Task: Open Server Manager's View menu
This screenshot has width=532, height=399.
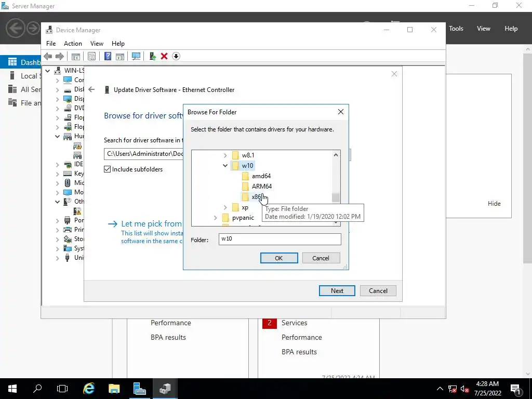Action: [x=484, y=29]
